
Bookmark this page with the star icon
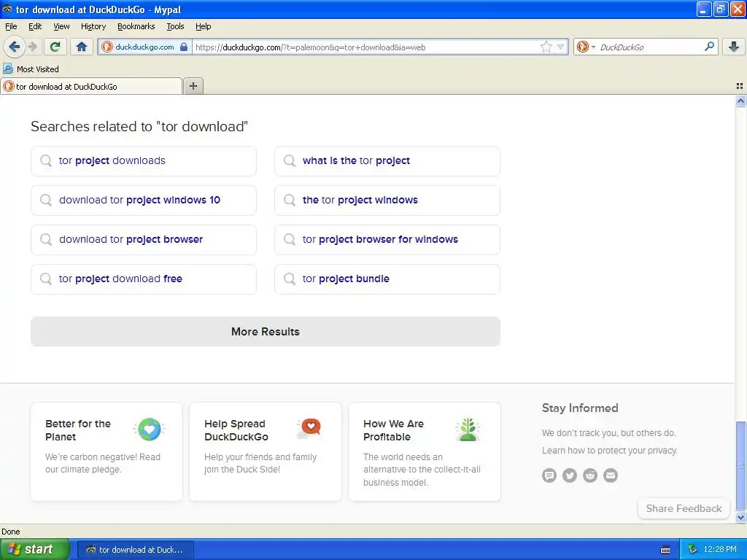coord(546,47)
